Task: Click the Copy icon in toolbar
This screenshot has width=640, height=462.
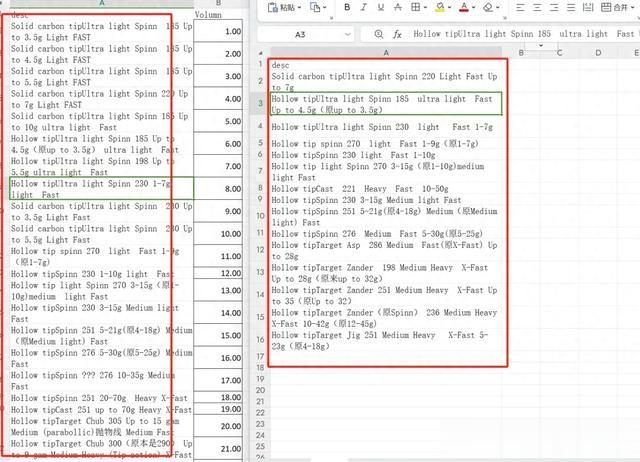Action: 315,7
